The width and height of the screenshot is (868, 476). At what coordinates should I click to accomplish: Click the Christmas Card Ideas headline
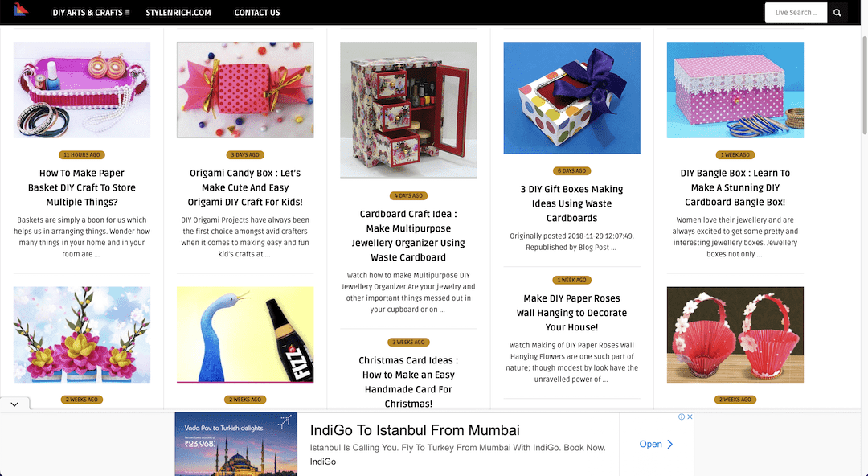(x=408, y=382)
